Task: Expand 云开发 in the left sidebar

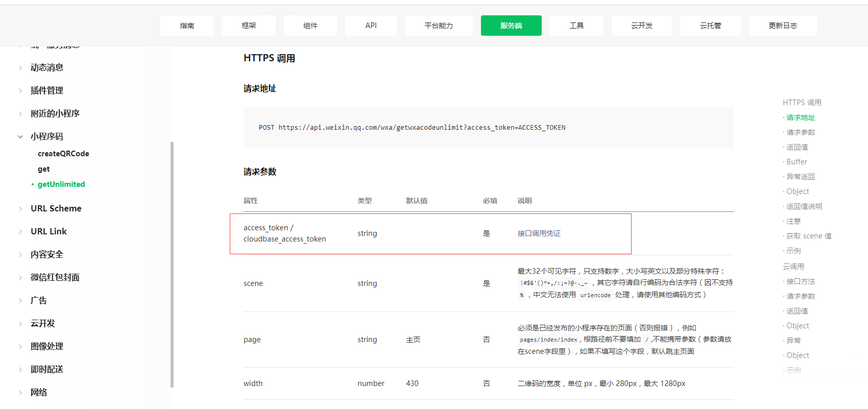Action: click(43, 323)
